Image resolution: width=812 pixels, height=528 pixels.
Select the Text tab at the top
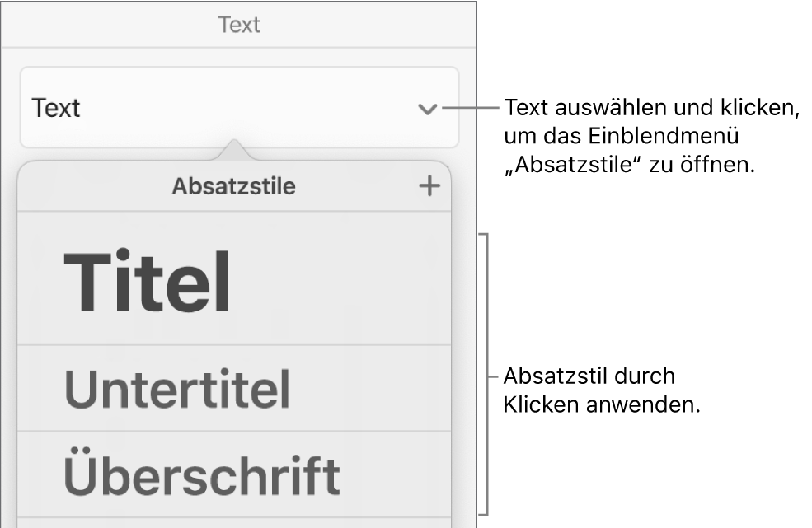pos(239,25)
